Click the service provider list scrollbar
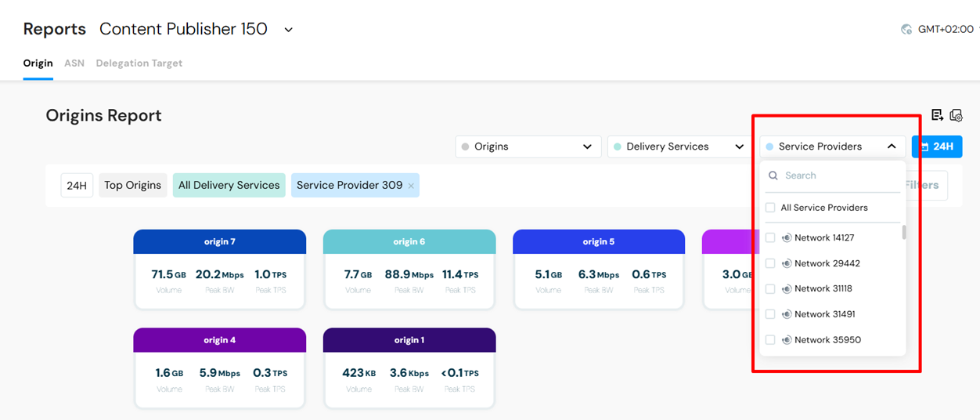The height and width of the screenshot is (420, 980). pyautogui.click(x=904, y=233)
